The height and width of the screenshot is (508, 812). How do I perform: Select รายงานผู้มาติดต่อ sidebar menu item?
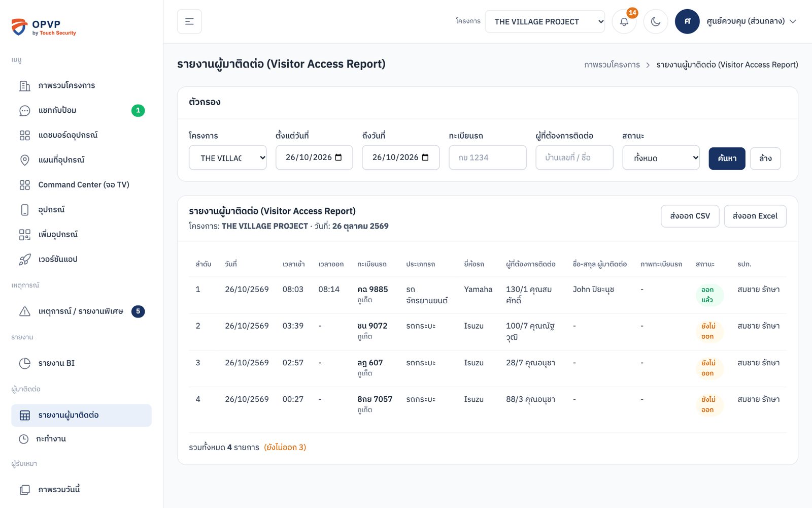click(81, 415)
